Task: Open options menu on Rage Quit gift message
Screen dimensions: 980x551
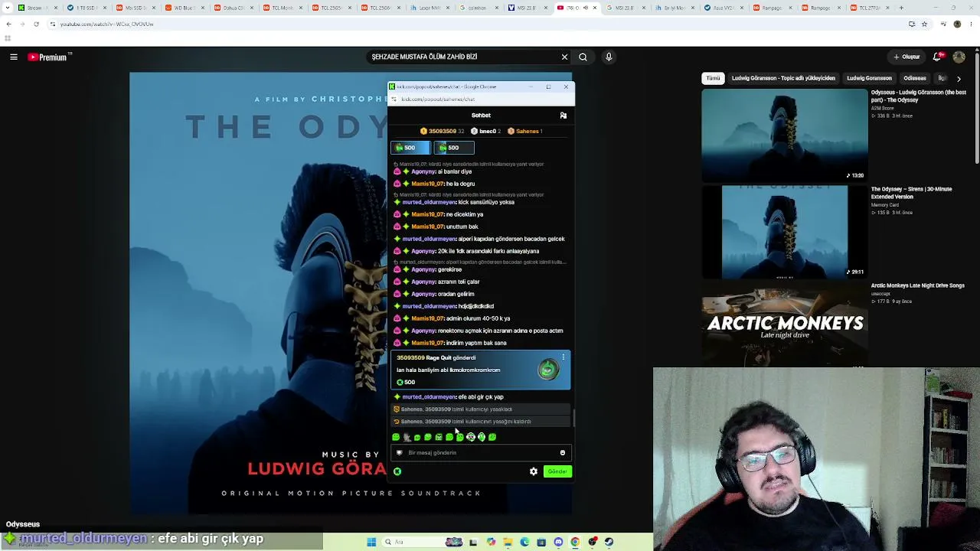Action: [563, 357]
